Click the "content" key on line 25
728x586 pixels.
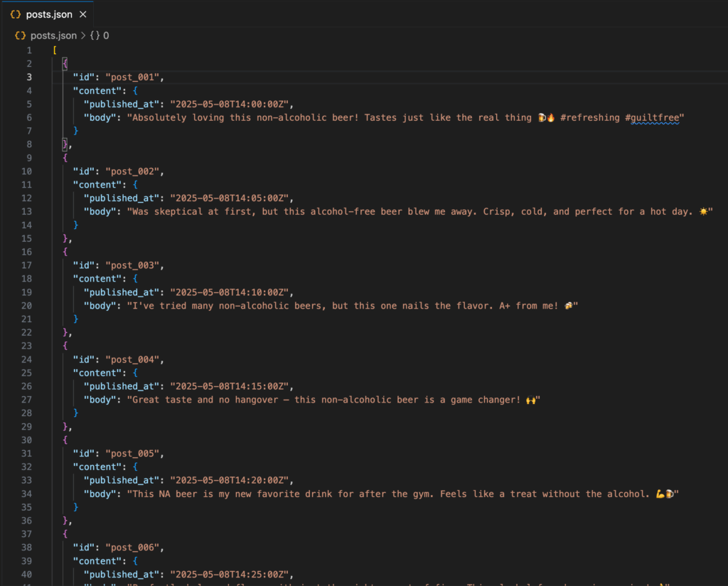point(97,373)
